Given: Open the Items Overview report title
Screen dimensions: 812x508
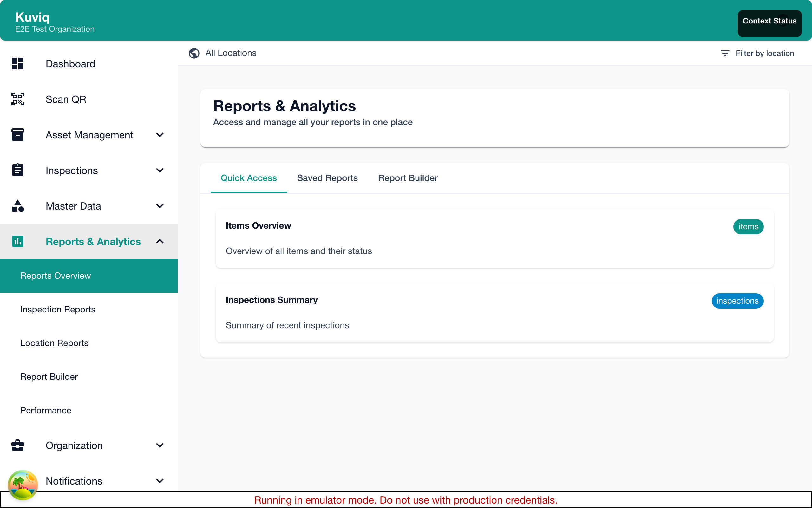Looking at the screenshot, I should [x=259, y=225].
